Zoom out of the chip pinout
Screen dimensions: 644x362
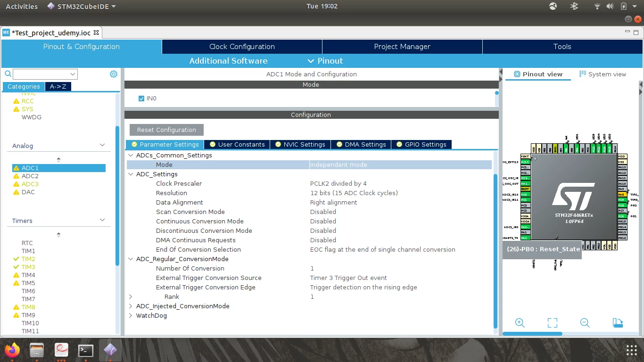(x=585, y=323)
